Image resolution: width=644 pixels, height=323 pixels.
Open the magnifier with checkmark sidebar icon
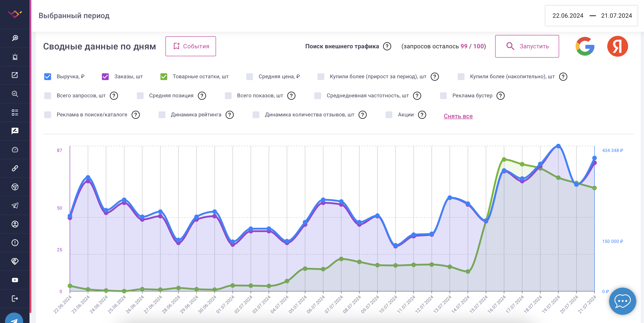pyautogui.click(x=15, y=94)
